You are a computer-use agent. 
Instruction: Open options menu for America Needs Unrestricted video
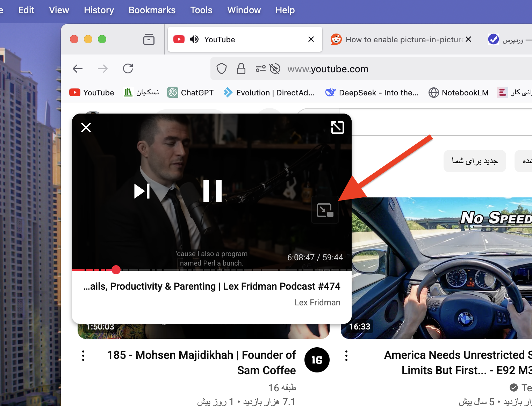point(346,356)
